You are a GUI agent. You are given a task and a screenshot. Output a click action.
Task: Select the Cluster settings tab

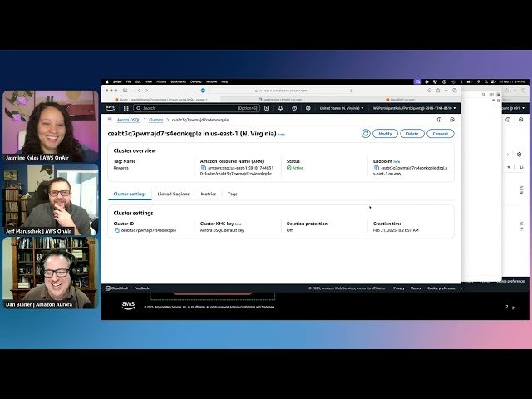pos(130,194)
